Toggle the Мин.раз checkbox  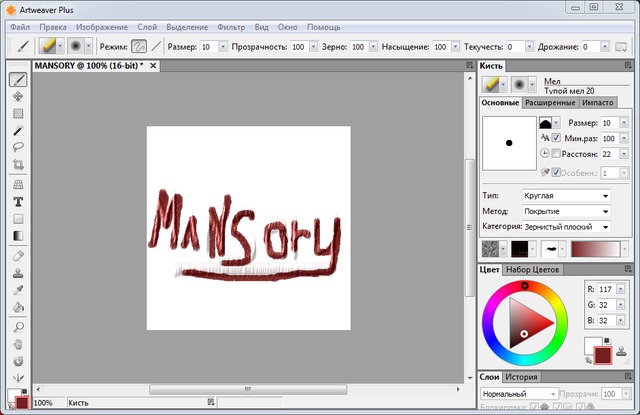click(556, 138)
